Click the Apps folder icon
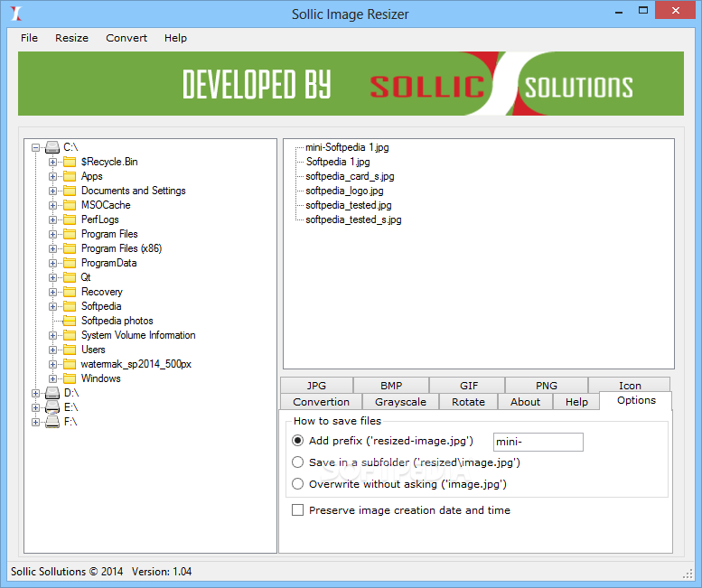Screen dimensions: 702x588 coord(70,176)
